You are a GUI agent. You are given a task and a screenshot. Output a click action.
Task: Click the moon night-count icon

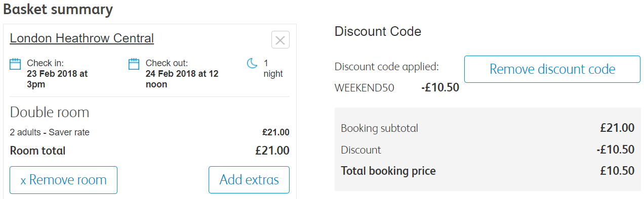pos(252,63)
